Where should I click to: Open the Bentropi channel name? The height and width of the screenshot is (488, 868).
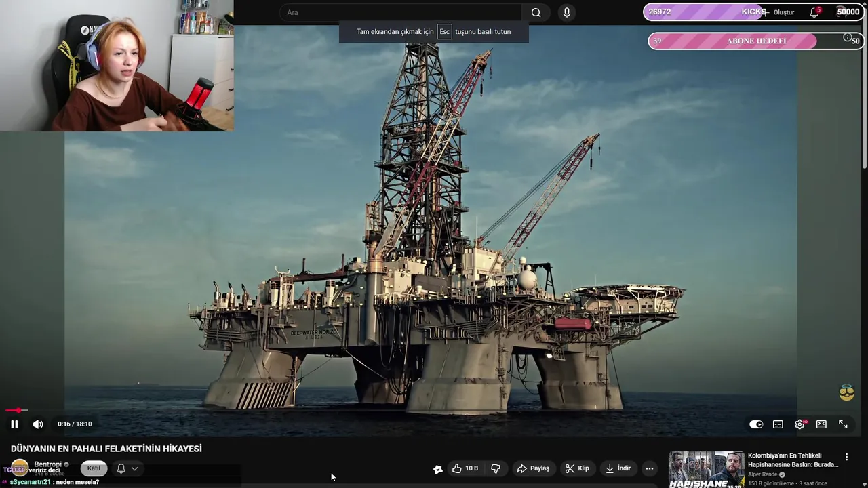[47, 464]
